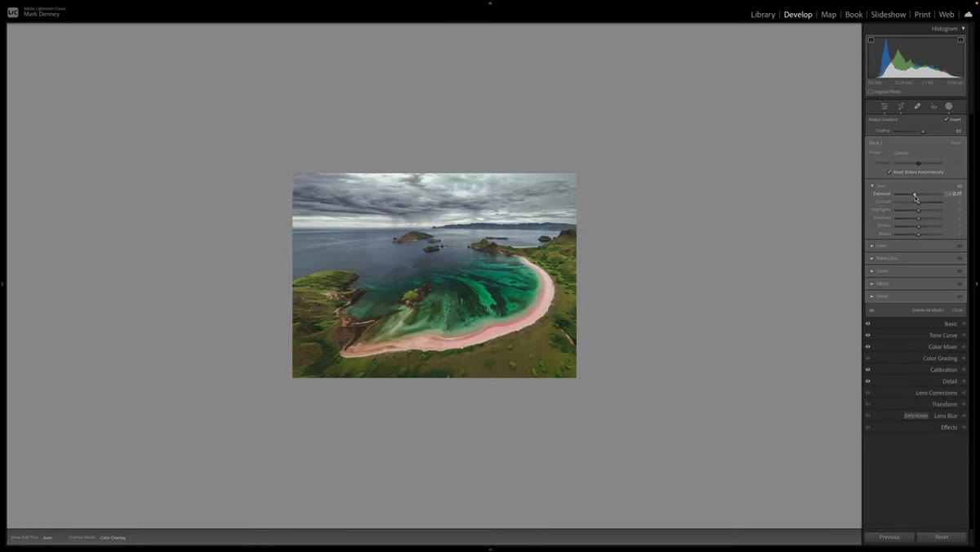Viewport: 980px width, 552px height.
Task: Click the cloud sync status icon
Action: tap(969, 14)
